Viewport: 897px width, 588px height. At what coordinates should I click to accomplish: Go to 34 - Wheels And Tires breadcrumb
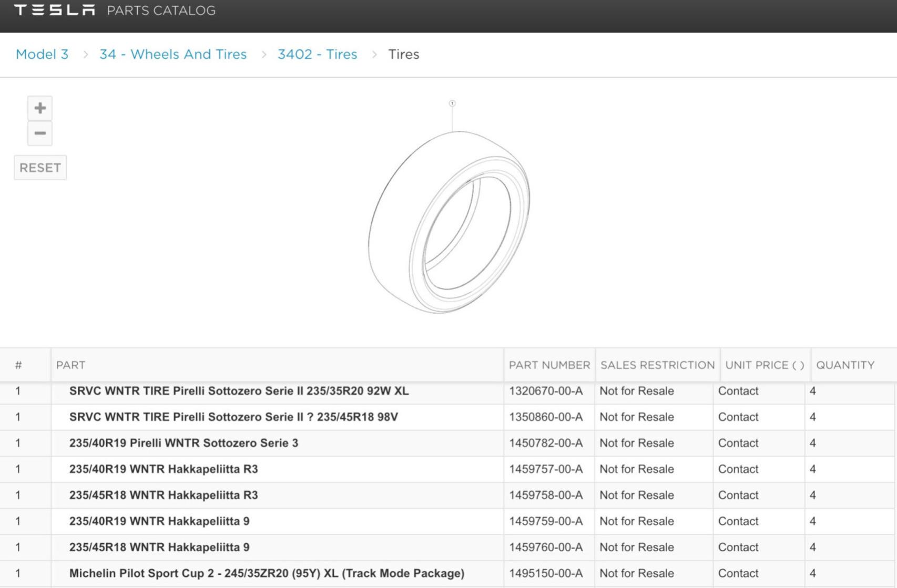pos(173,54)
